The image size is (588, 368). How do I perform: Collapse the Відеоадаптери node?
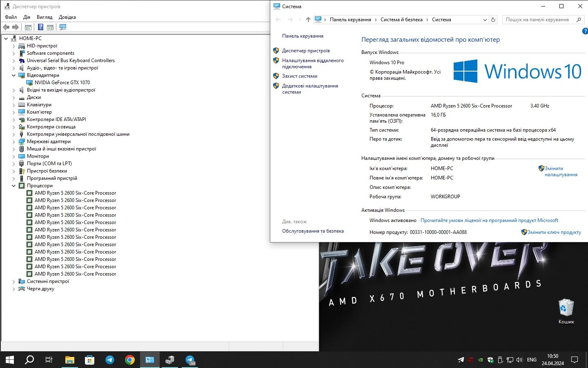coord(13,75)
